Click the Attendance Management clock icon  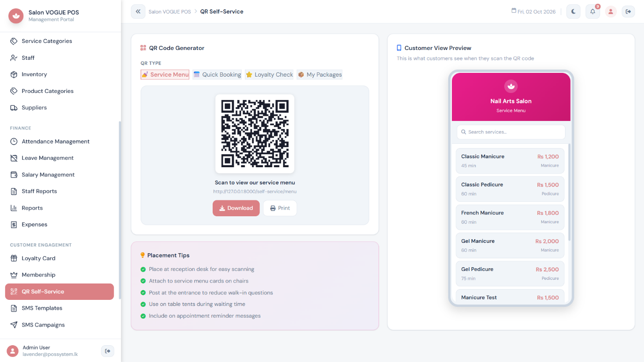tap(14, 142)
